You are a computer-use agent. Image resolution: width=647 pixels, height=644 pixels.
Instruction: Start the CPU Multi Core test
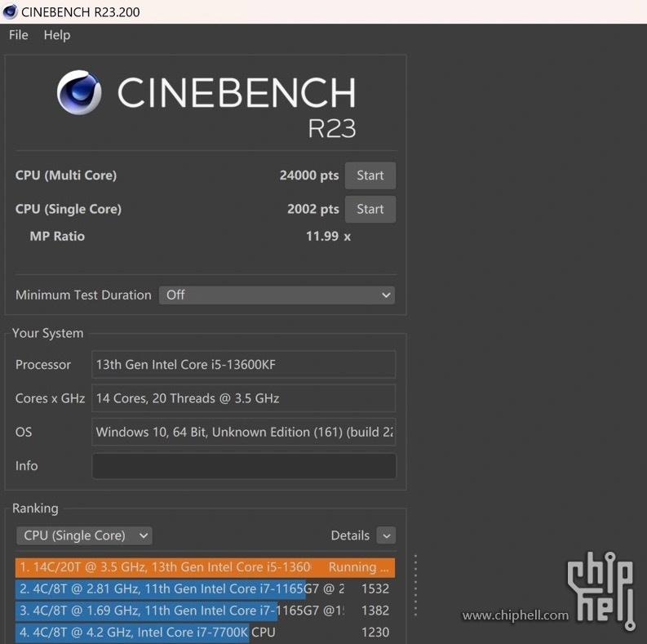pyautogui.click(x=370, y=175)
